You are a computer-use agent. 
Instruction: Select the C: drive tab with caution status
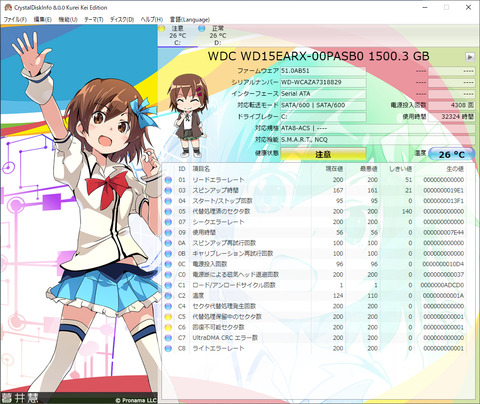pyautogui.click(x=177, y=36)
